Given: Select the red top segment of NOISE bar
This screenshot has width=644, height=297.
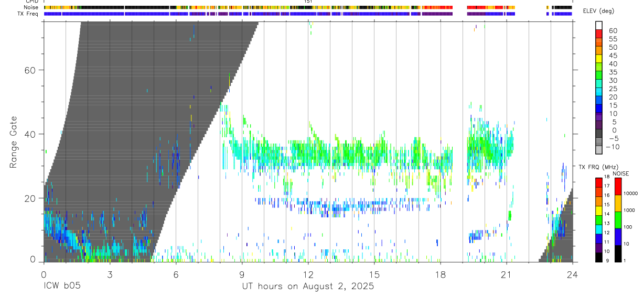Looking at the screenshot, I should [x=618, y=186].
